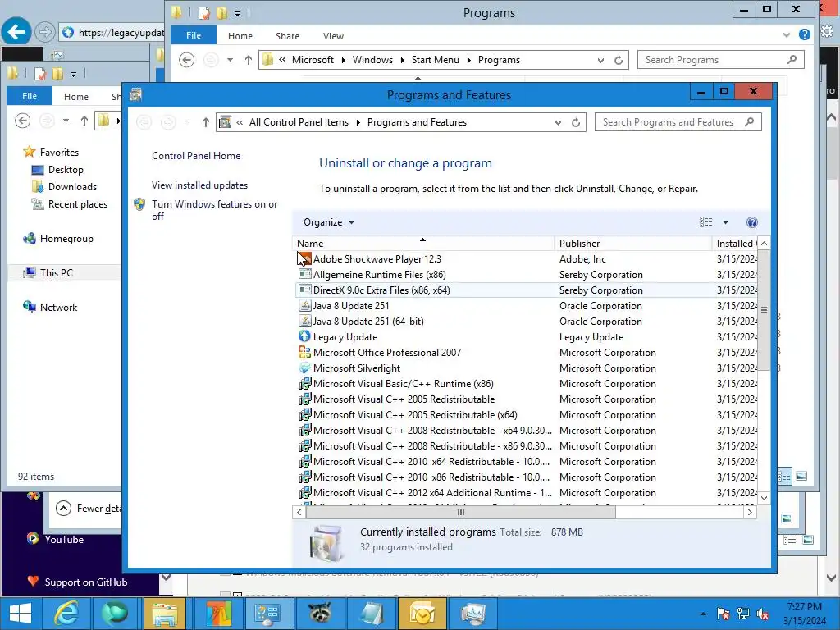Click the Internet Explorer back arrow
The width and height of the screenshot is (840, 630).
16,32
